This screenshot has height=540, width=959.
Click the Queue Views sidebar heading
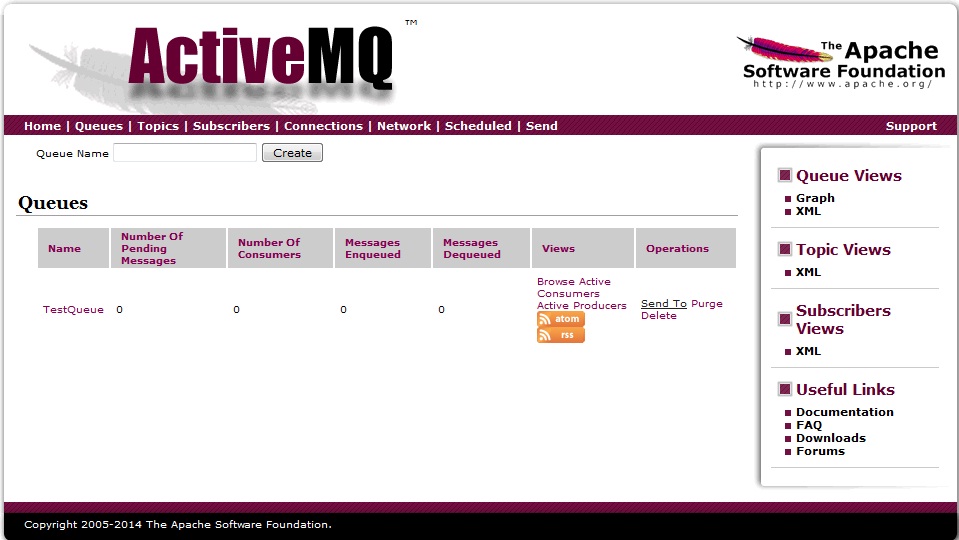pyautogui.click(x=848, y=176)
